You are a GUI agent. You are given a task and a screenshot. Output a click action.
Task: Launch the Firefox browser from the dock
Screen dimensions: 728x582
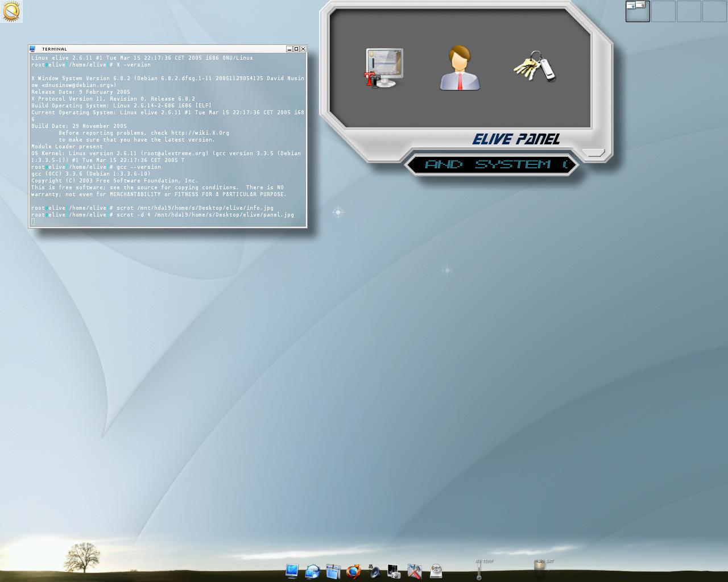click(x=354, y=571)
